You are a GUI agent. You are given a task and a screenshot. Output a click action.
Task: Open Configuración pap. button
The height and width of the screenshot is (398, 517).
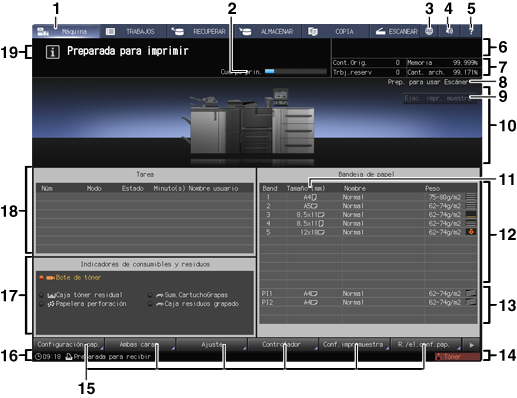[69, 345]
